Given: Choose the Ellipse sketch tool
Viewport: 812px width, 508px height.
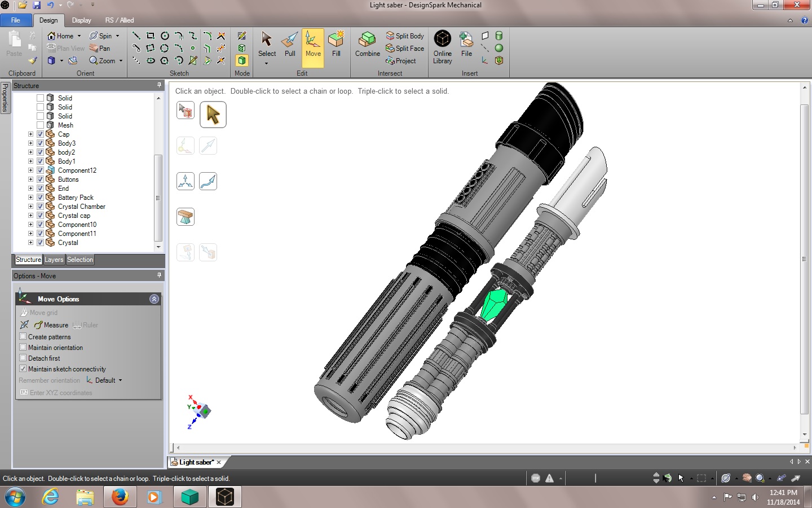Looking at the screenshot, I should coord(151,60).
